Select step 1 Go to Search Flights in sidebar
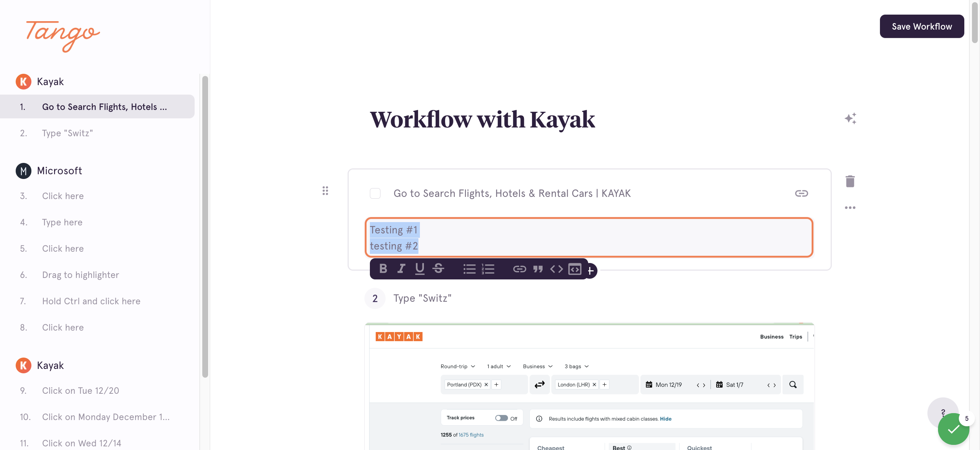 coord(97,107)
